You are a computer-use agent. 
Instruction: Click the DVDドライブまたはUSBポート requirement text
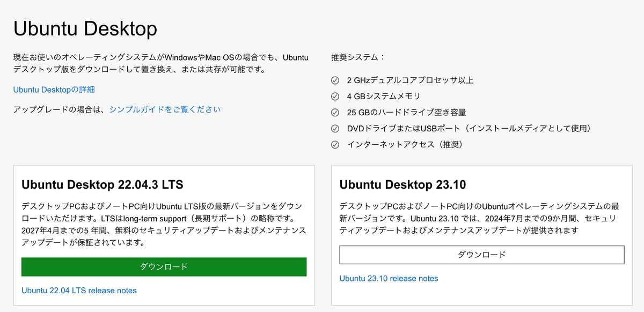click(x=469, y=129)
